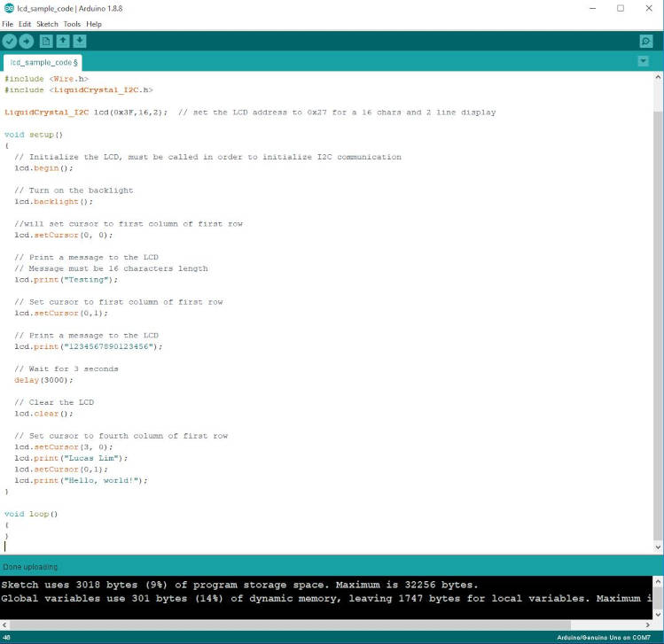Viewport: 664px width, 644px height.
Task: Click 'Arduino/Genuino Uno on COM7' status text
Action: pos(604,637)
